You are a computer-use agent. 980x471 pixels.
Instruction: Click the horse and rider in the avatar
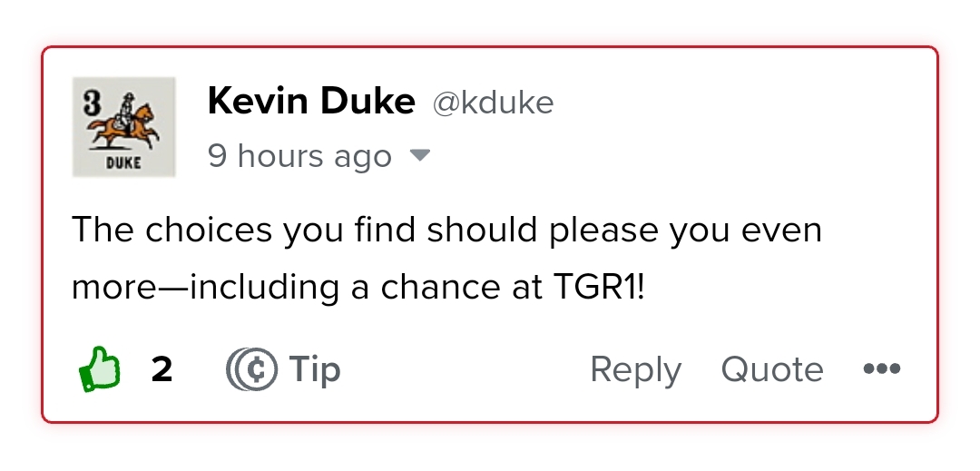point(124,122)
